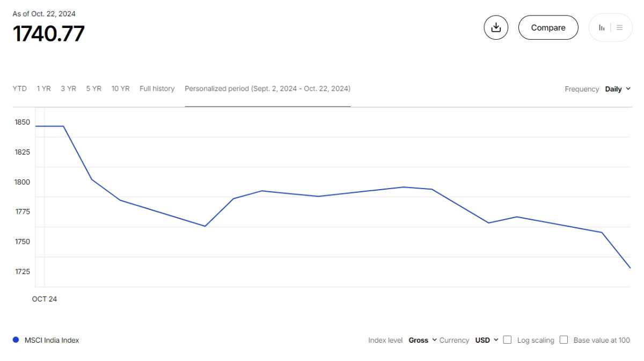Viewport: 644px width, 361px height.
Task: Select the 3 YR period tab
Action: coord(68,89)
